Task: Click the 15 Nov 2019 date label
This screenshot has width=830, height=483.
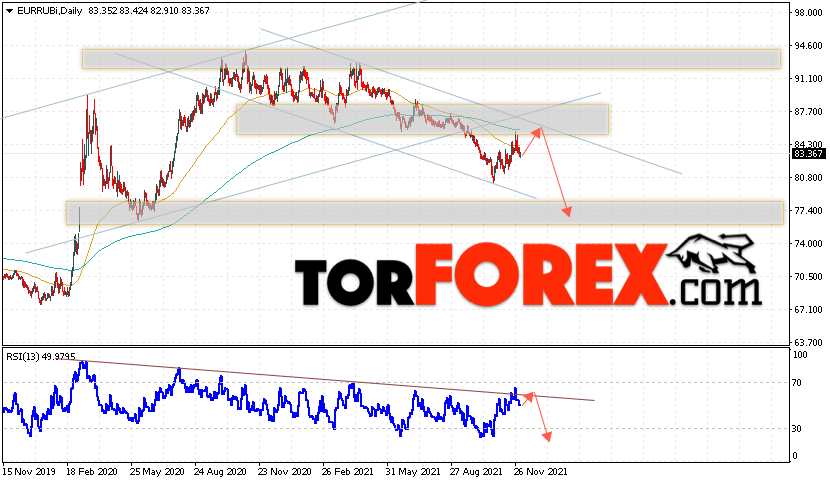Action: click(29, 471)
